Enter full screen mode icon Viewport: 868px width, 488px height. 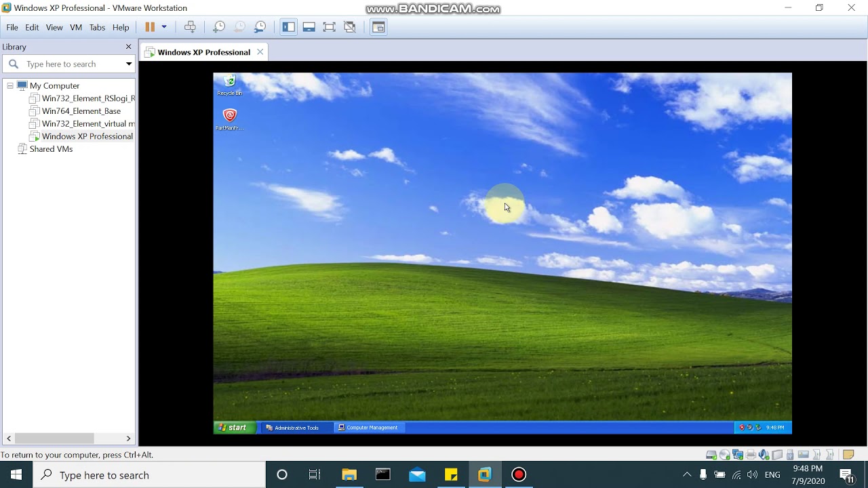pyautogui.click(x=330, y=27)
